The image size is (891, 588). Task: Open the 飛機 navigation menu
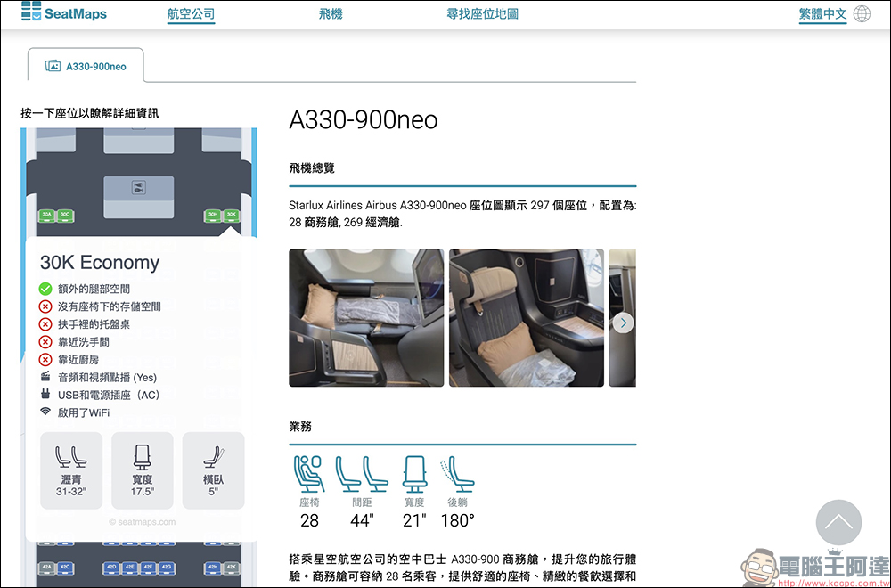click(x=331, y=13)
